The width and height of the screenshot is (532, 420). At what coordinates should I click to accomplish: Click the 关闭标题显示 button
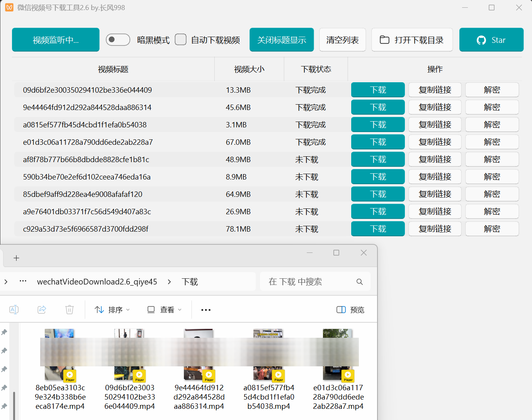tap(281, 39)
